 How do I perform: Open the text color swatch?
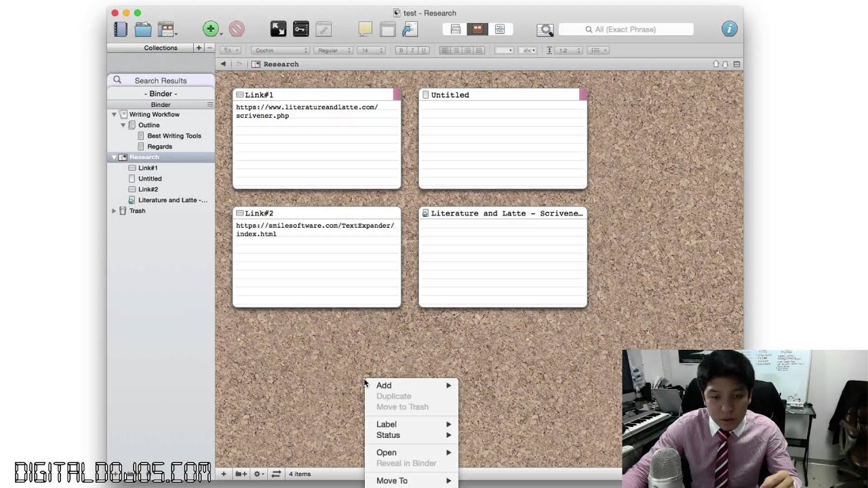tap(503, 50)
